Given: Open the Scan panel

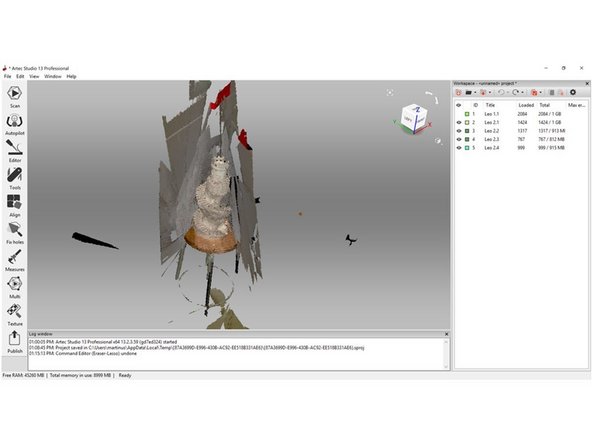Looking at the screenshot, I should pos(14,97).
